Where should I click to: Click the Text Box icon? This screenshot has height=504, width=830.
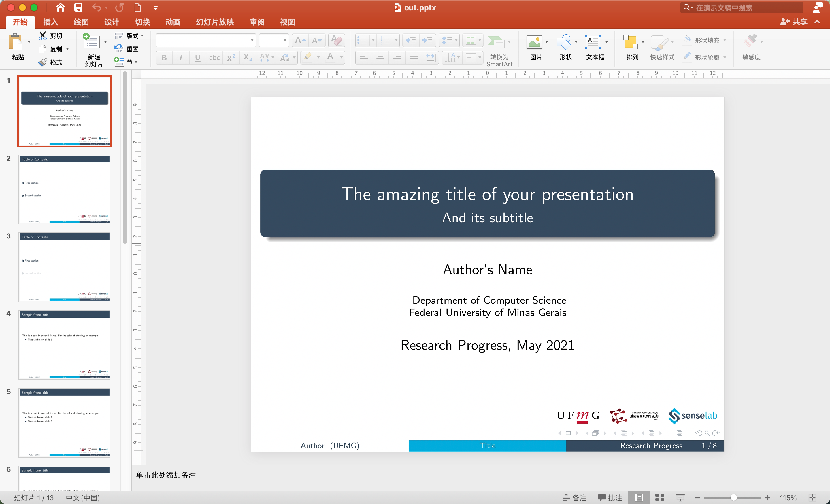pyautogui.click(x=593, y=42)
